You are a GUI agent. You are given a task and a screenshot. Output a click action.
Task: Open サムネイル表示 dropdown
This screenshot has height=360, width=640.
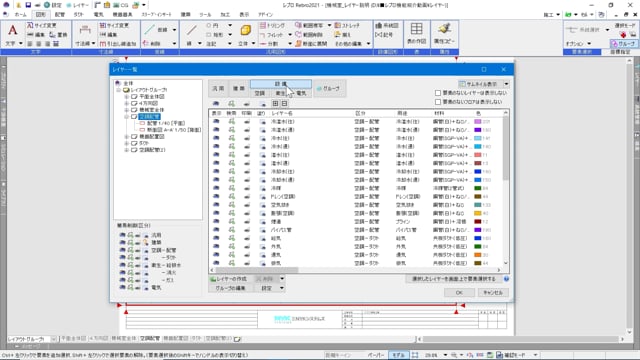point(506,84)
